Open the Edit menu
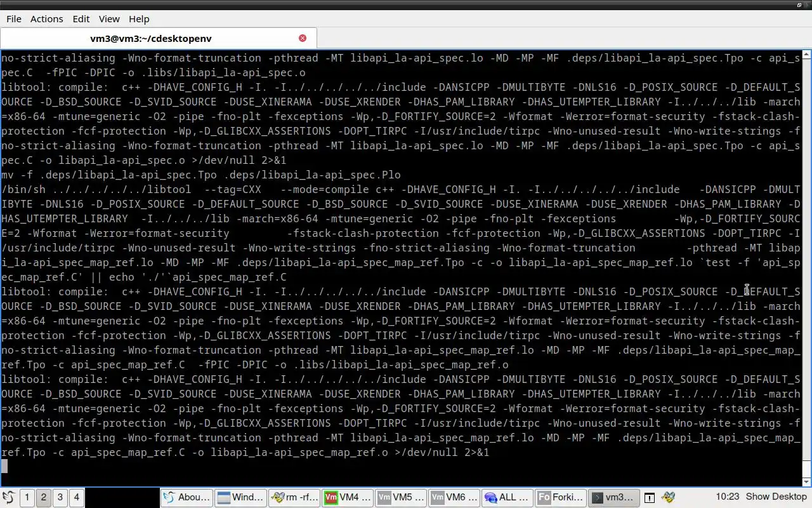The width and height of the screenshot is (812, 508). [x=81, y=19]
